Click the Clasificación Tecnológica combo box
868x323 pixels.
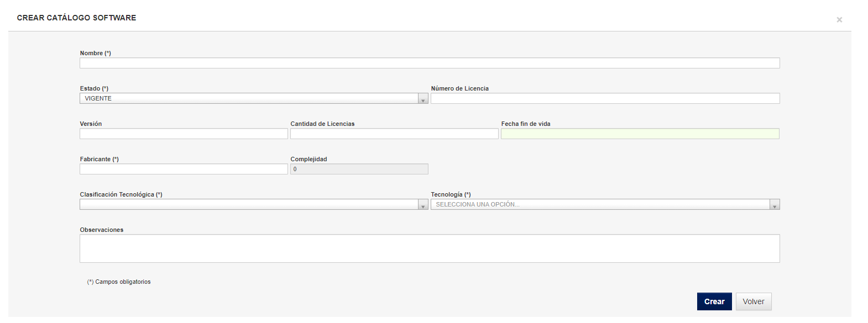click(254, 204)
